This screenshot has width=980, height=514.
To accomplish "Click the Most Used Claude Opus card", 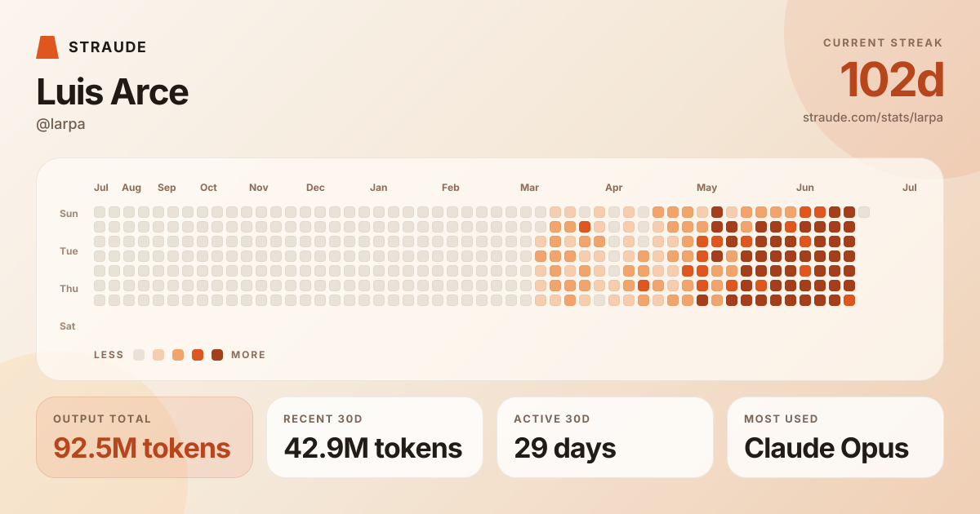I will tap(835, 437).
